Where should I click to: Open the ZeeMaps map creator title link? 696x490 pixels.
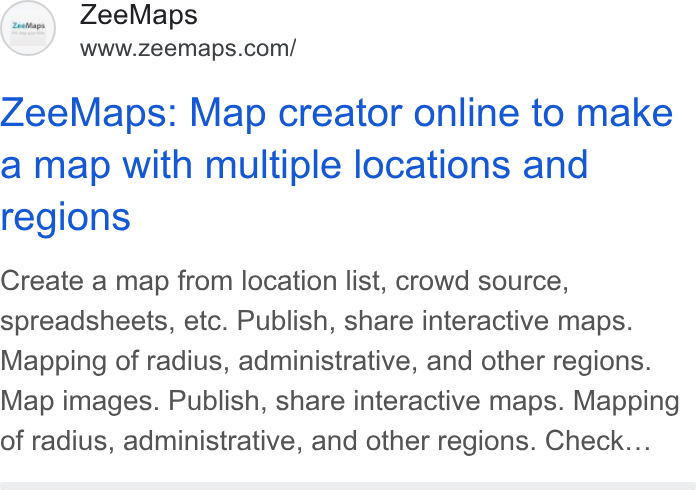pos(336,165)
